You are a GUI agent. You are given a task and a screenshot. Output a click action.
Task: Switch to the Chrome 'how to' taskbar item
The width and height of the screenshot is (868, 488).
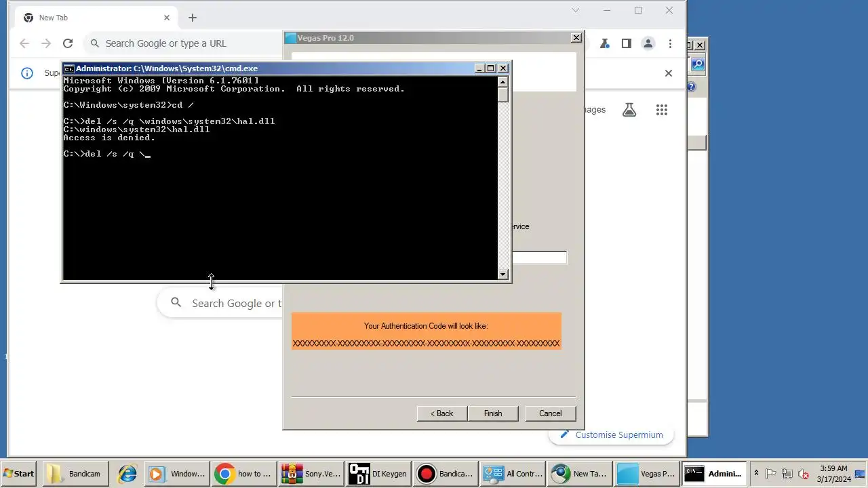244,474
